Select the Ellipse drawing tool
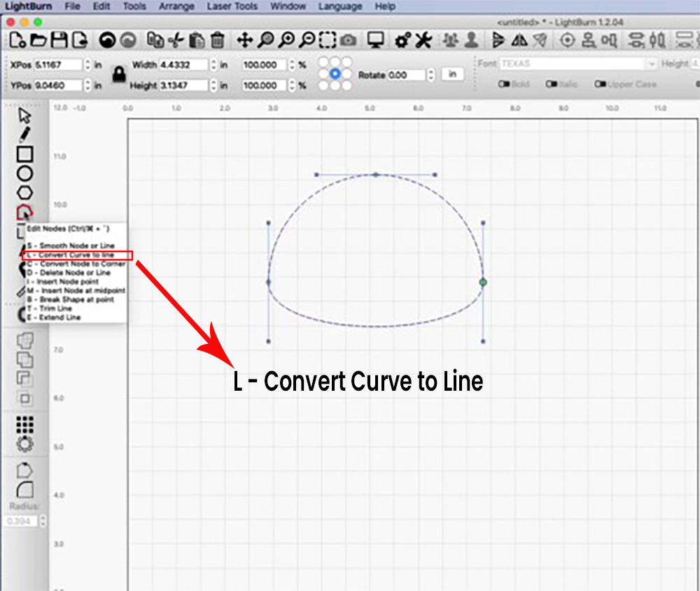 (x=24, y=173)
